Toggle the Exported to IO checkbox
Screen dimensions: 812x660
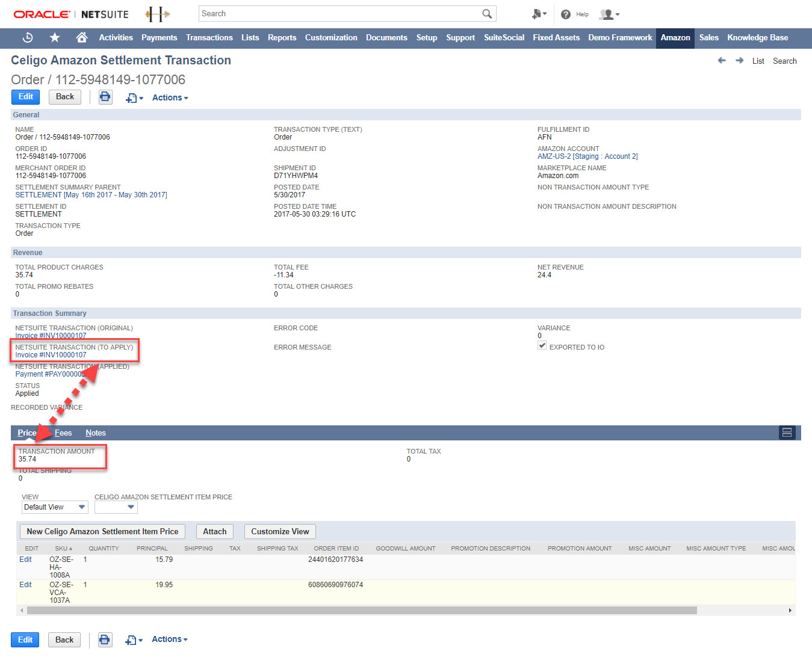point(542,345)
